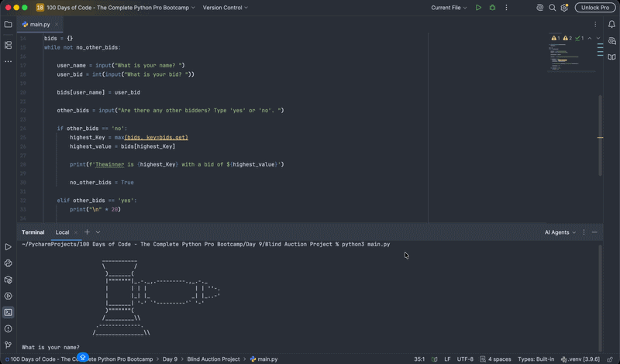
Task: Click the first warning count in inspections widget
Action: (556, 39)
